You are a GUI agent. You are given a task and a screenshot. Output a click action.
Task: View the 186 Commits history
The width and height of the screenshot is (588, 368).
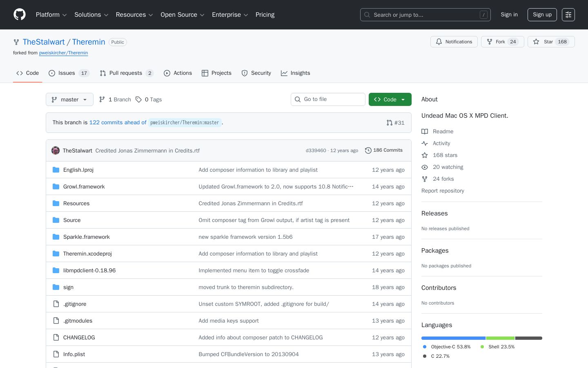384,150
